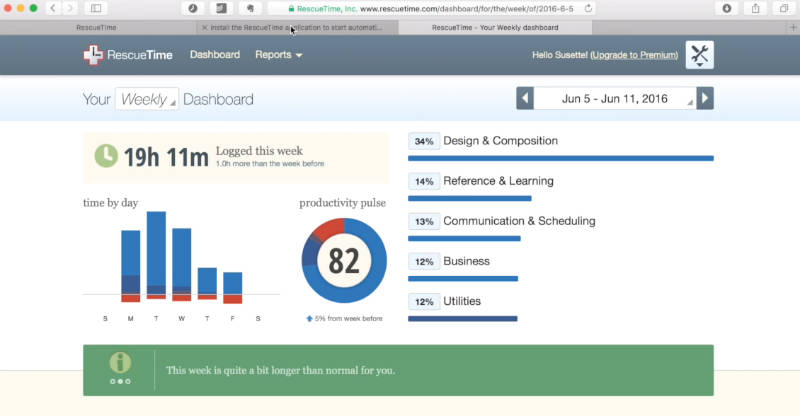
Task: Click the banner pagination dots
Action: coord(120,381)
